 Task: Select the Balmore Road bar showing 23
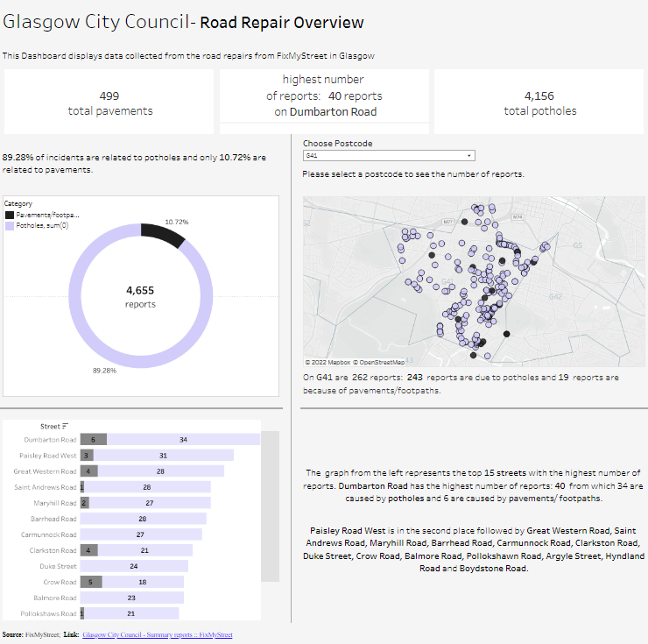coord(131,598)
